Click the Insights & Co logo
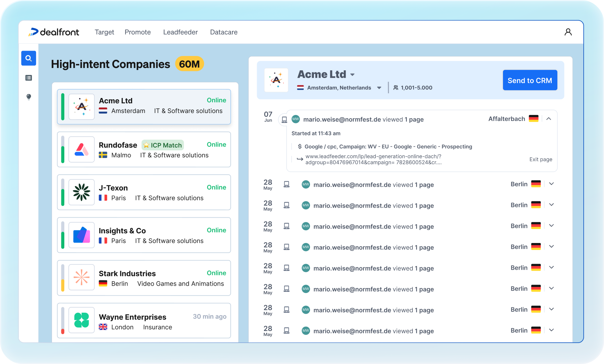 click(x=82, y=235)
